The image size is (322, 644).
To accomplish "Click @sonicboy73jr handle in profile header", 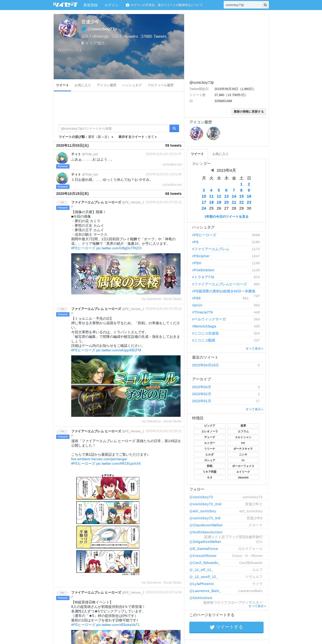I will pos(102,29).
